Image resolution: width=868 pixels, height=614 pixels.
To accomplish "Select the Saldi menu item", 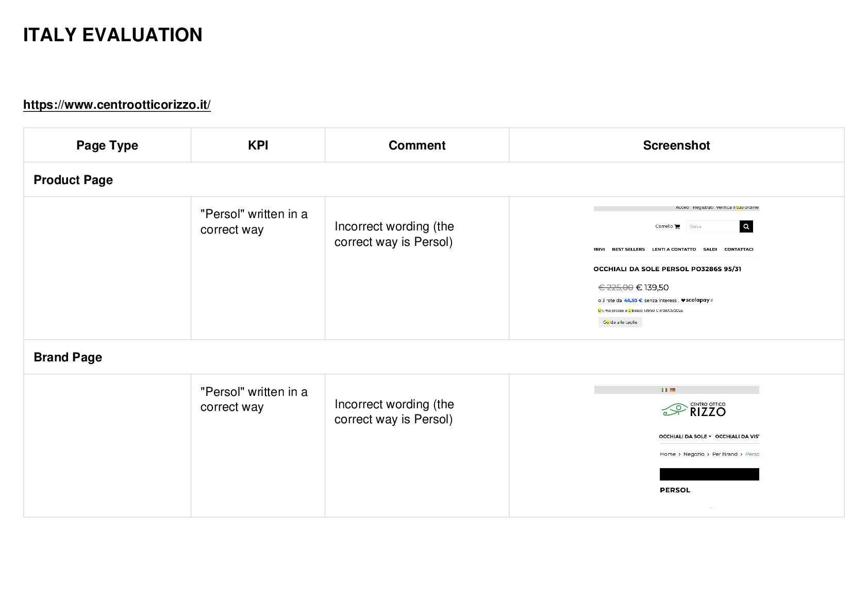I will (x=710, y=249).
